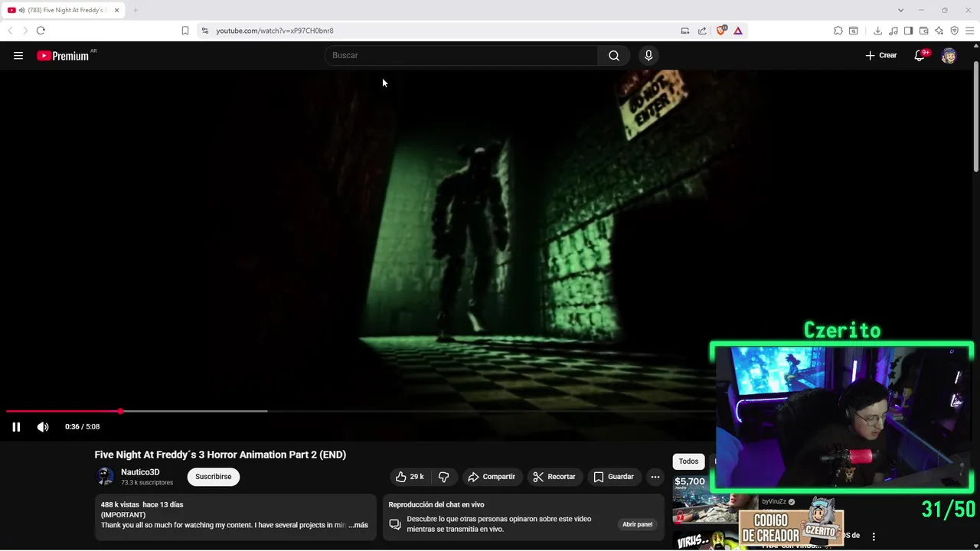Save the video with Guardar
Image resolution: width=980 pixels, height=551 pixels.
(x=613, y=477)
